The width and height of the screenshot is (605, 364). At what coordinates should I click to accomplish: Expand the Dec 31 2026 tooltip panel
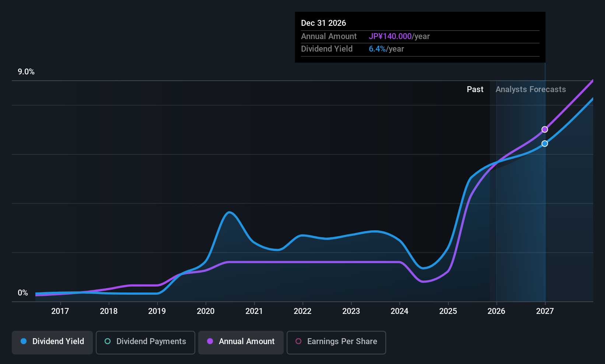pos(420,37)
